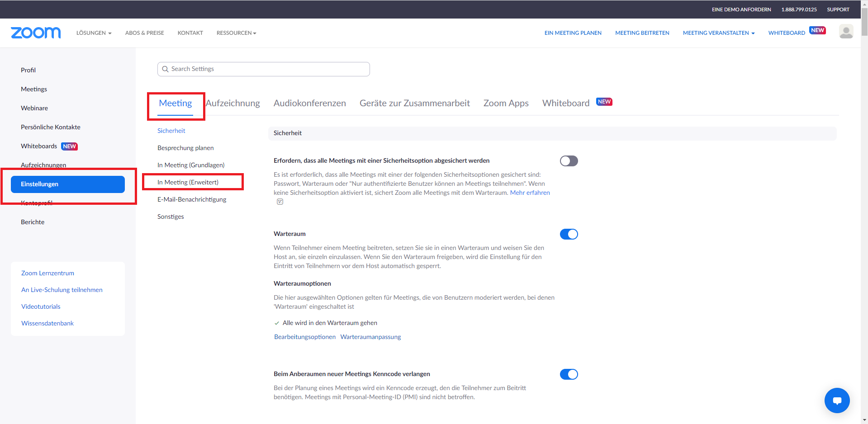Click the magnifier icon in the settings search
The width and height of the screenshot is (868, 424).
click(x=166, y=69)
